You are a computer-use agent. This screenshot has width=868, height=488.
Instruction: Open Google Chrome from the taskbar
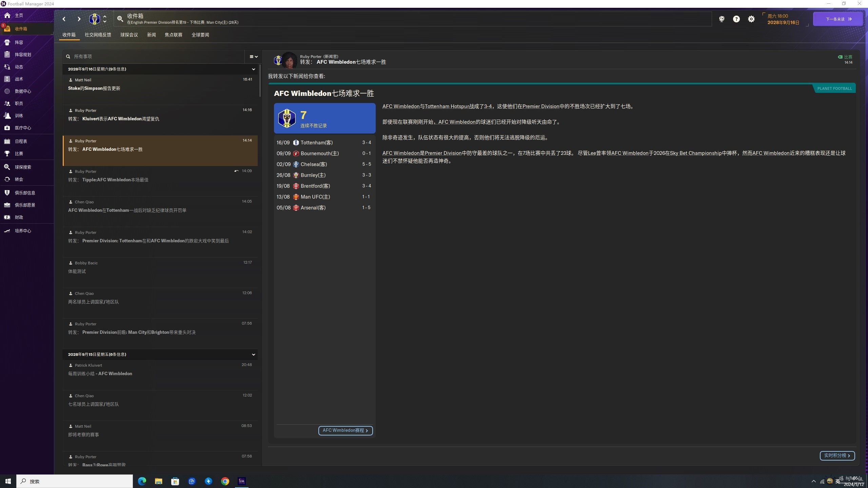tap(225, 481)
